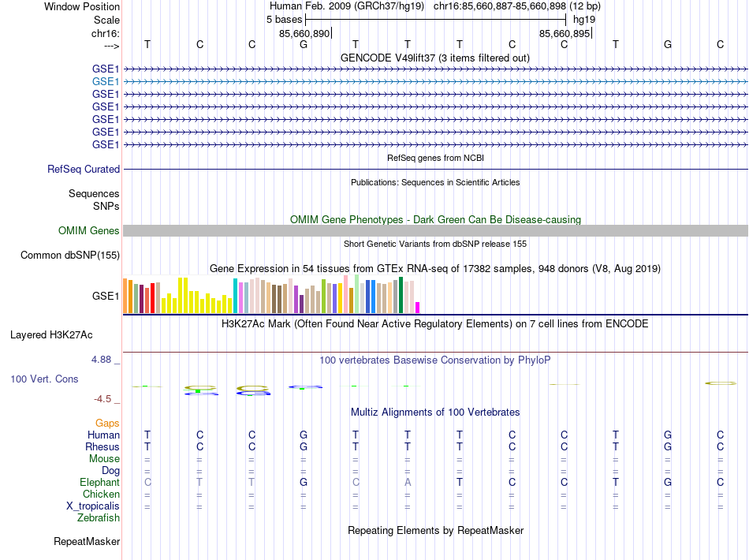Viewport: 749px width, 560px height.
Task: Open the RefSeq Curated track label
Action: pyautogui.click(x=84, y=169)
